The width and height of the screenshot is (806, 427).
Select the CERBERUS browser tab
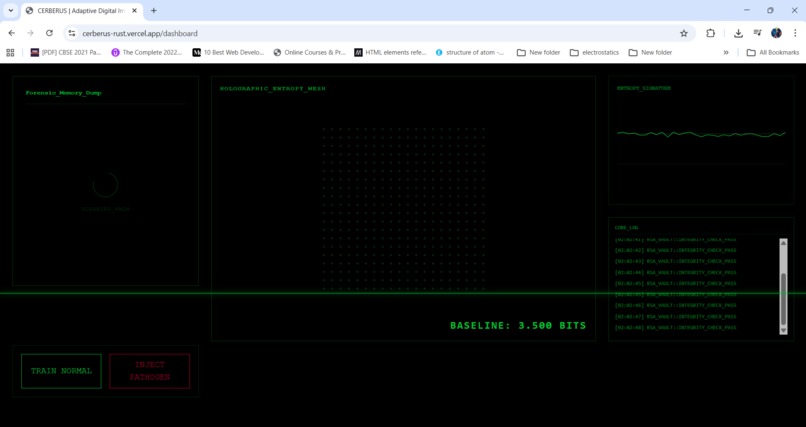tap(81, 11)
